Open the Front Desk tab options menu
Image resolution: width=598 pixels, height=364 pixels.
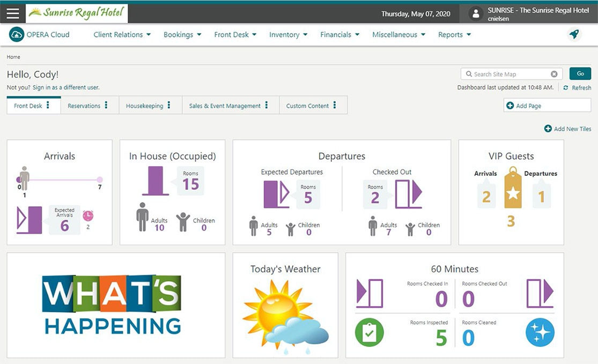48,106
